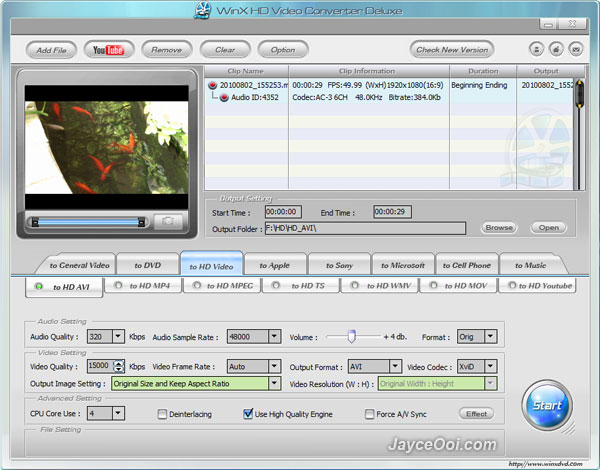
Task: Open the Audio Quality dropdown
Action: click(x=118, y=336)
